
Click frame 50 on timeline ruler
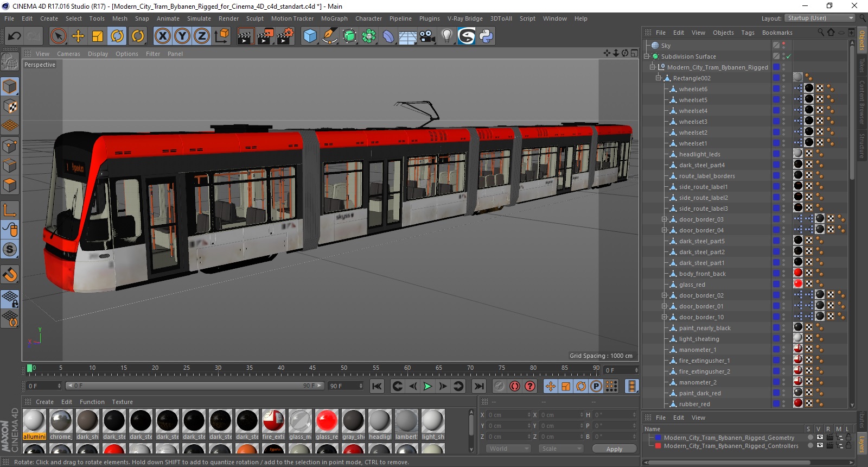coord(344,368)
